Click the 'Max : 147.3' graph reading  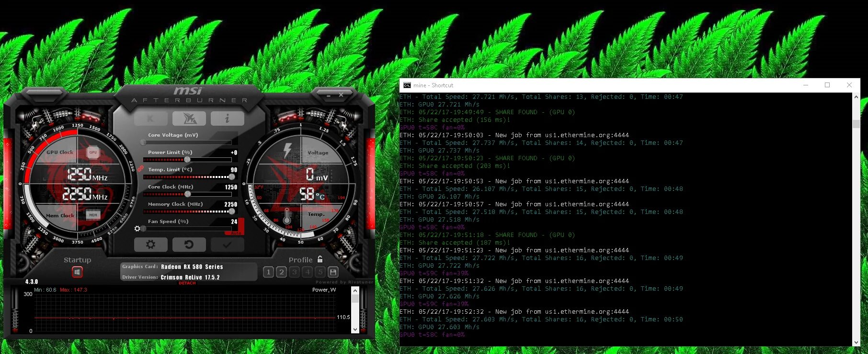click(x=73, y=290)
